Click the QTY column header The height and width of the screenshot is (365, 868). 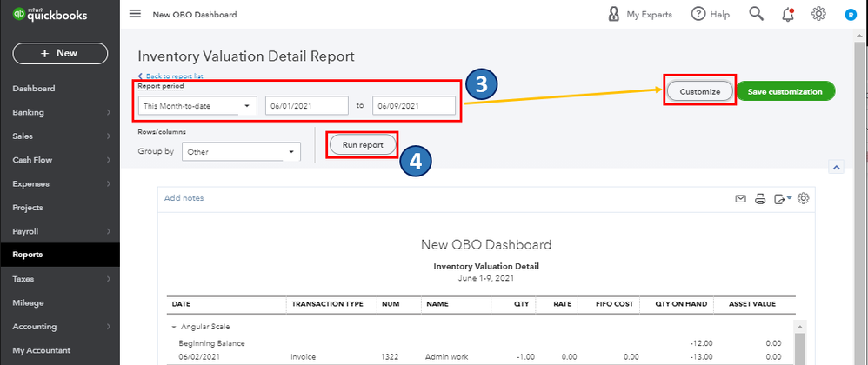[522, 304]
